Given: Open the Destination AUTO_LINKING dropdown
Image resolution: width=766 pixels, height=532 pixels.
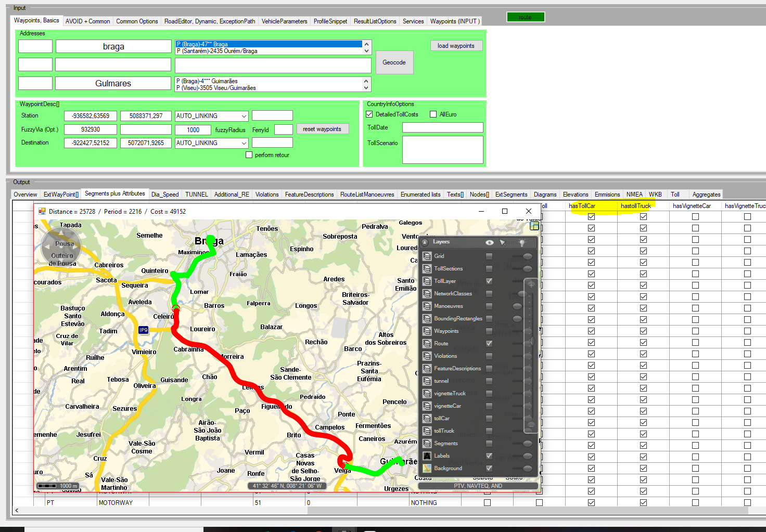Looking at the screenshot, I should 244,143.
